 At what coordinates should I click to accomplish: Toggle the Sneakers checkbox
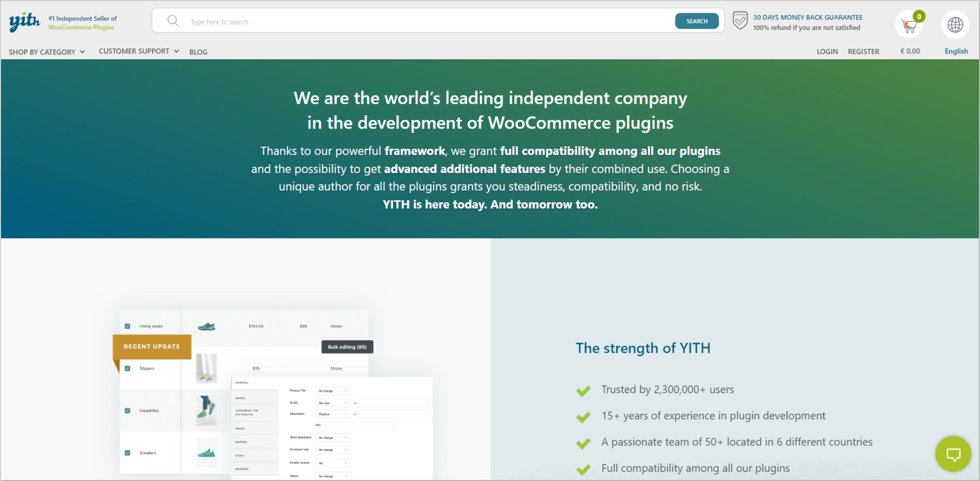(128, 453)
